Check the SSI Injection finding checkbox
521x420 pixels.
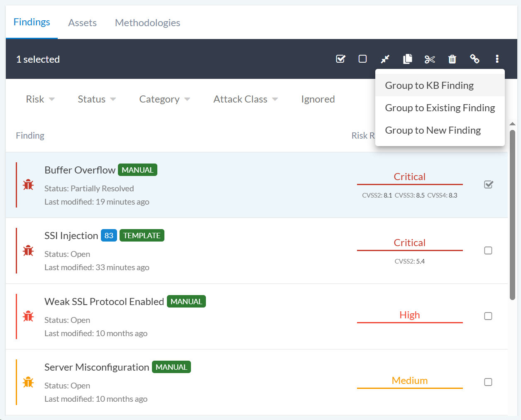[488, 251]
